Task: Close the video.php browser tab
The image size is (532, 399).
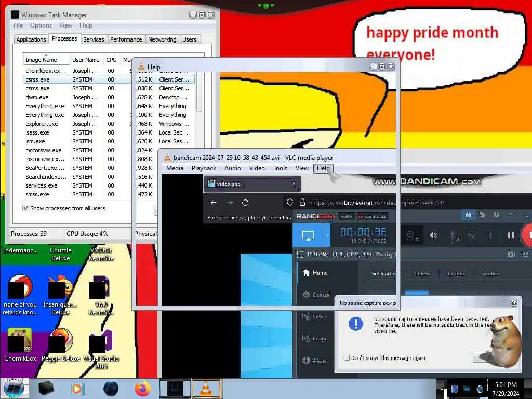Action: point(294,184)
